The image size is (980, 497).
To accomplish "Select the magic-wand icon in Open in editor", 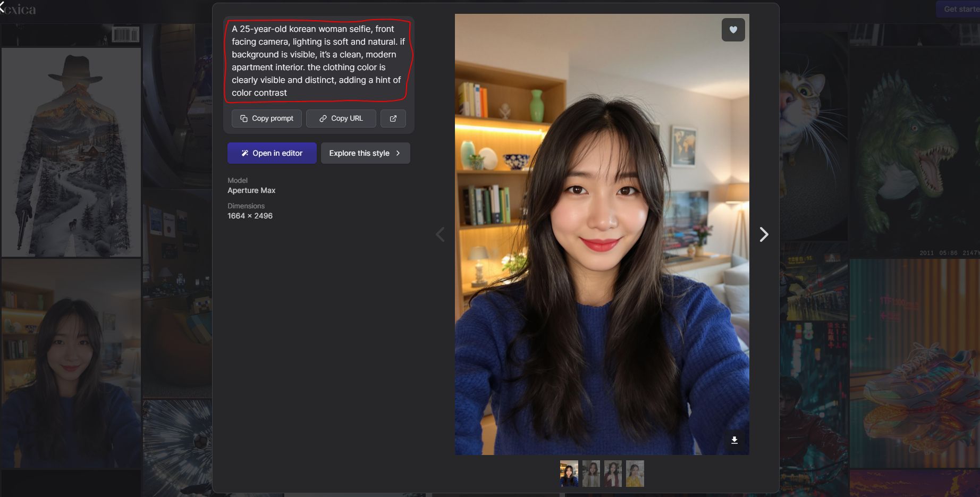I will coord(245,153).
